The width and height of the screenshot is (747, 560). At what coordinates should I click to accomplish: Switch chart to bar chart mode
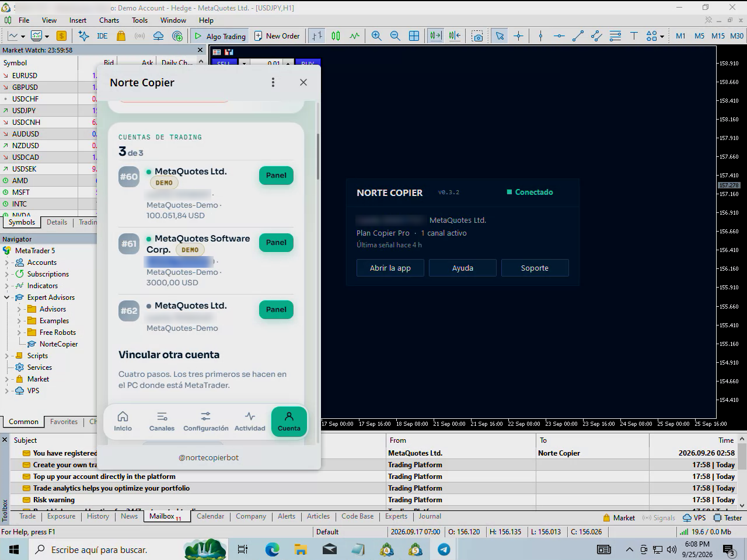pos(317,36)
